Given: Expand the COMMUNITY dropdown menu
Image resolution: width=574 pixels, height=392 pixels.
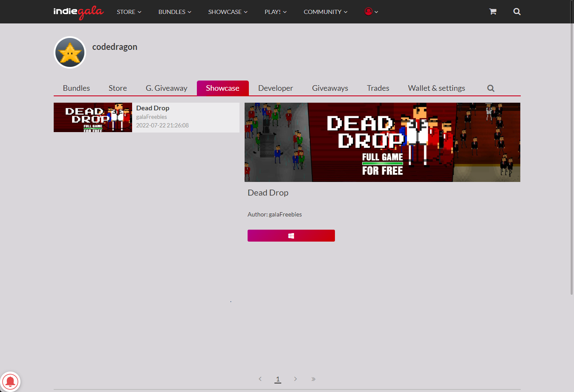Looking at the screenshot, I should click(326, 12).
